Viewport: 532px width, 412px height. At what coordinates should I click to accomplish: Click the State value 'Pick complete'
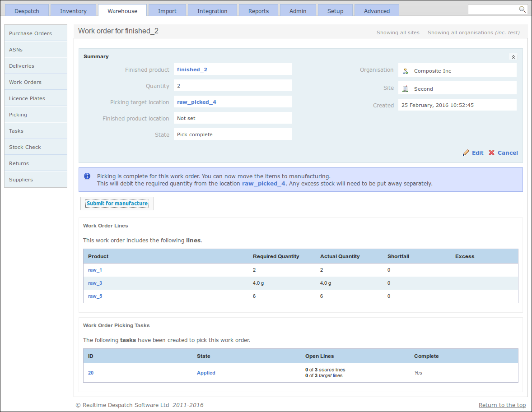(233, 134)
